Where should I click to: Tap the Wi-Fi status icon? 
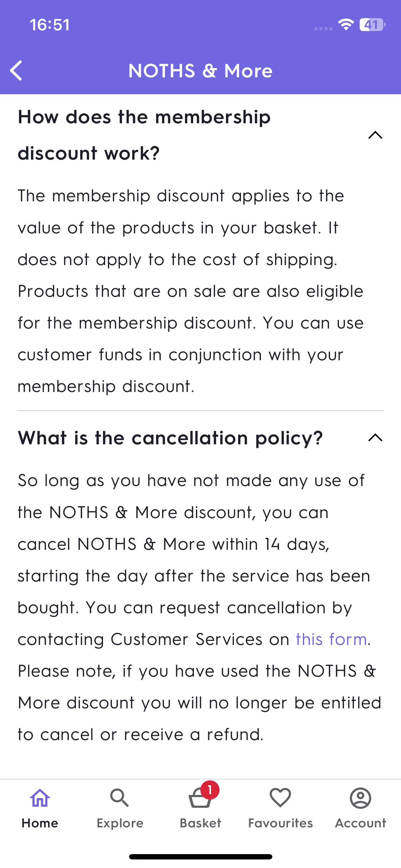coord(346,24)
